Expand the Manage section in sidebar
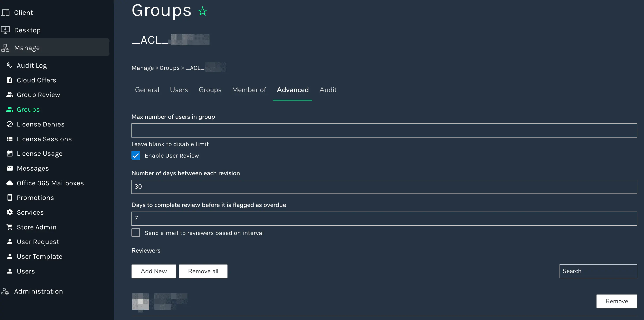The height and width of the screenshot is (320, 644). pos(27,48)
